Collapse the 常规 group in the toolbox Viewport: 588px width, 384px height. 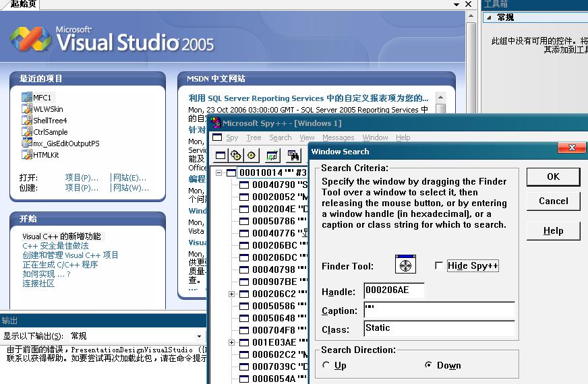pyautogui.click(x=489, y=18)
